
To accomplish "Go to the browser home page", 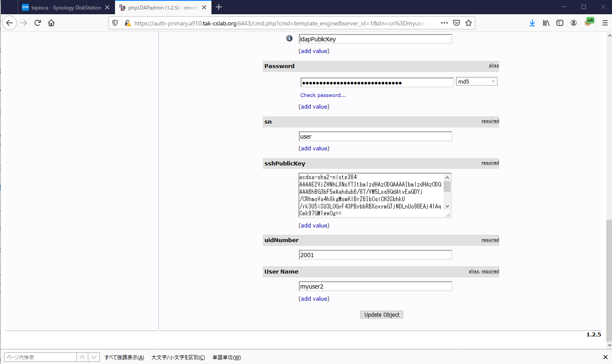I will [x=51, y=23].
